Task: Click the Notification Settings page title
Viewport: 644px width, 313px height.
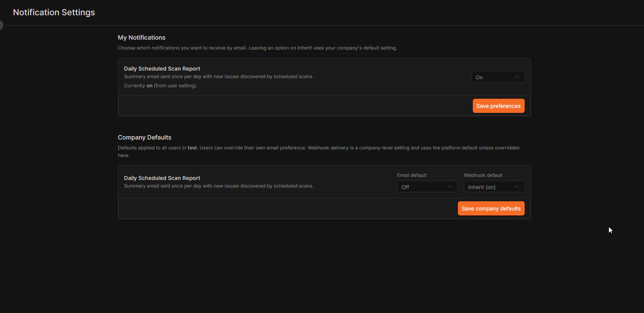Action: pos(54,12)
